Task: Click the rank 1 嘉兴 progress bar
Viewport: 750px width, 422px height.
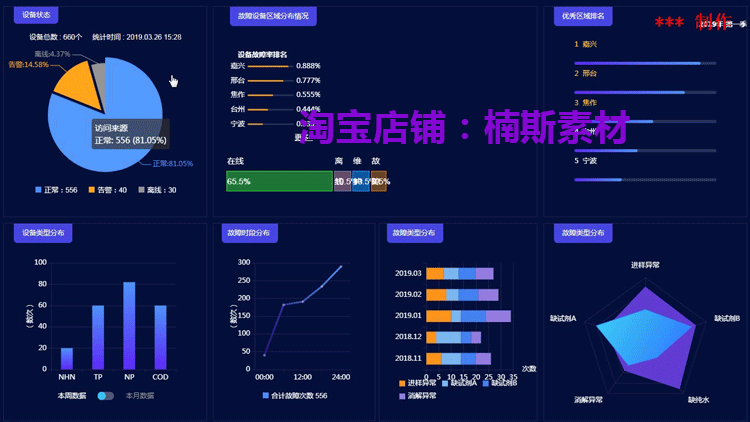Action: (x=645, y=63)
